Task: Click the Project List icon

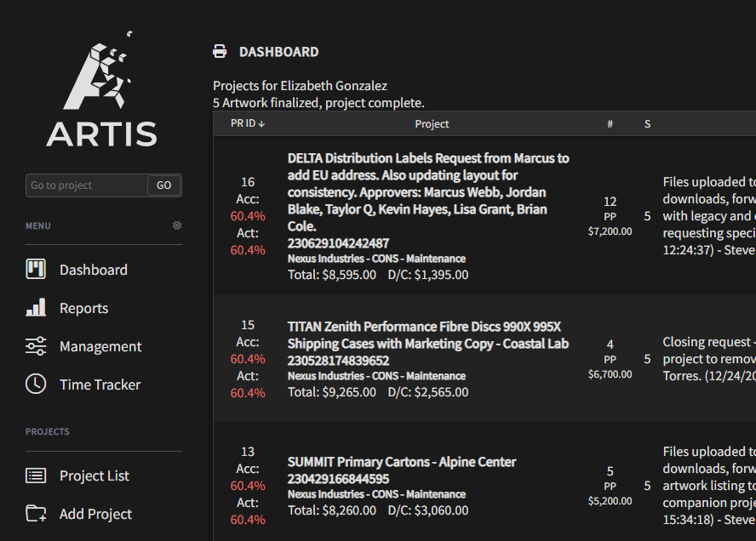Action: [36, 476]
